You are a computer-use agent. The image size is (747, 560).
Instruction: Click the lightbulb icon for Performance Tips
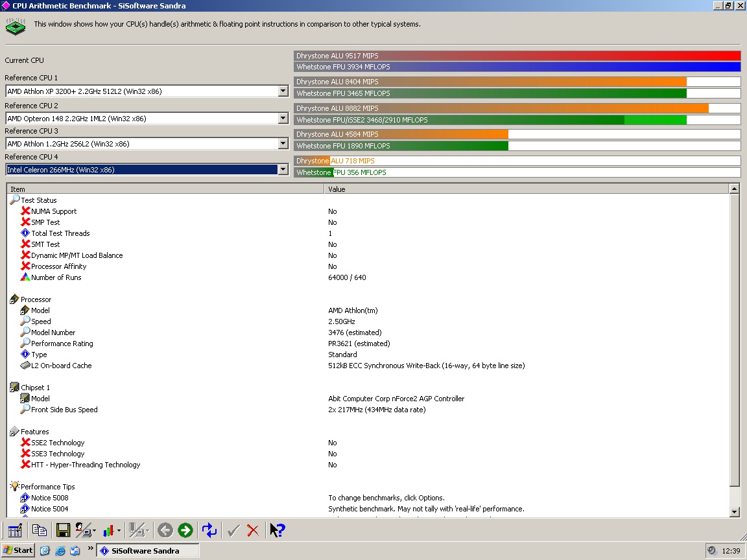point(14,486)
